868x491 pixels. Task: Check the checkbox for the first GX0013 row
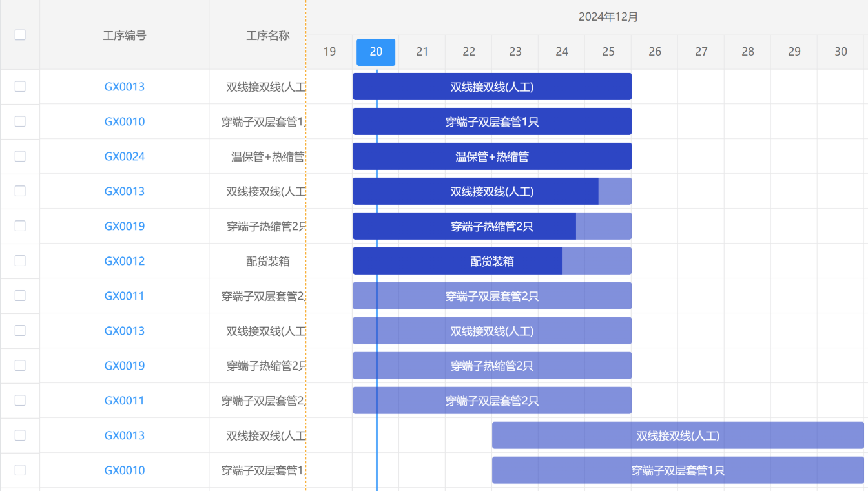click(20, 86)
